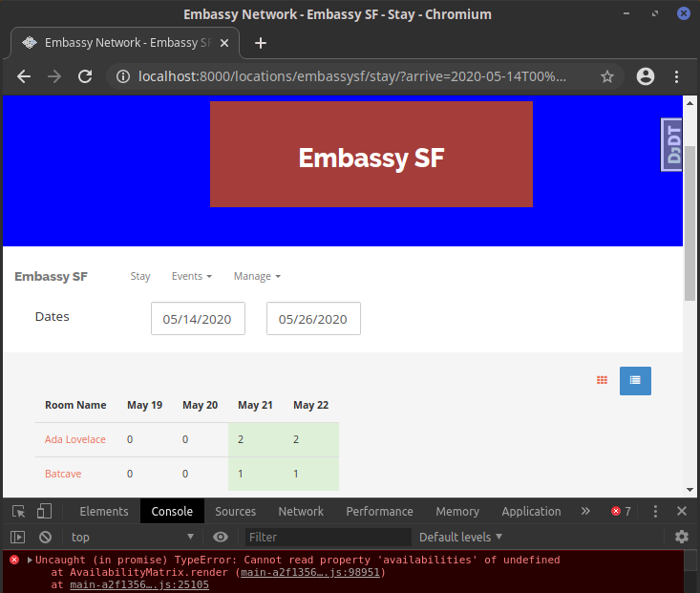Open the Default levels dropdown
The height and width of the screenshot is (593, 700).
click(460, 538)
